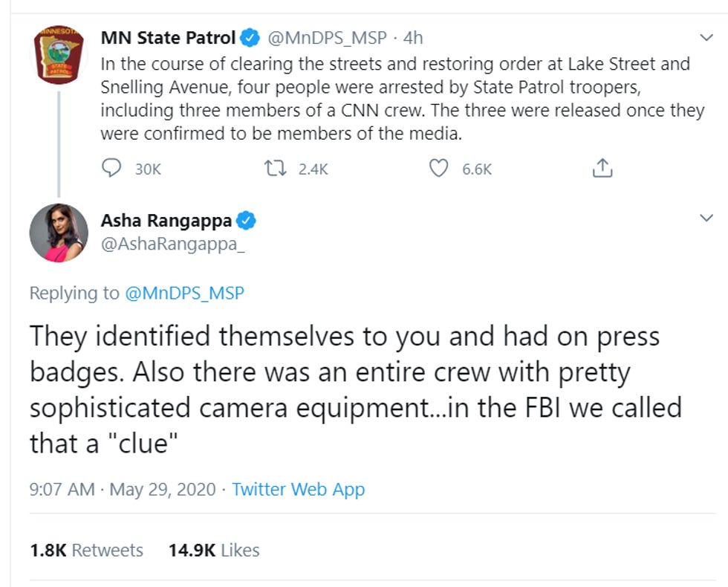Click the reply icon on MN State Patrol tweet
The width and height of the screenshot is (728, 587).
point(112,169)
